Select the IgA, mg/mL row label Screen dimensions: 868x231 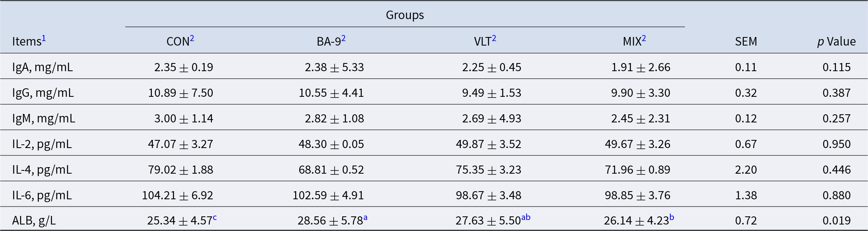tap(43, 67)
